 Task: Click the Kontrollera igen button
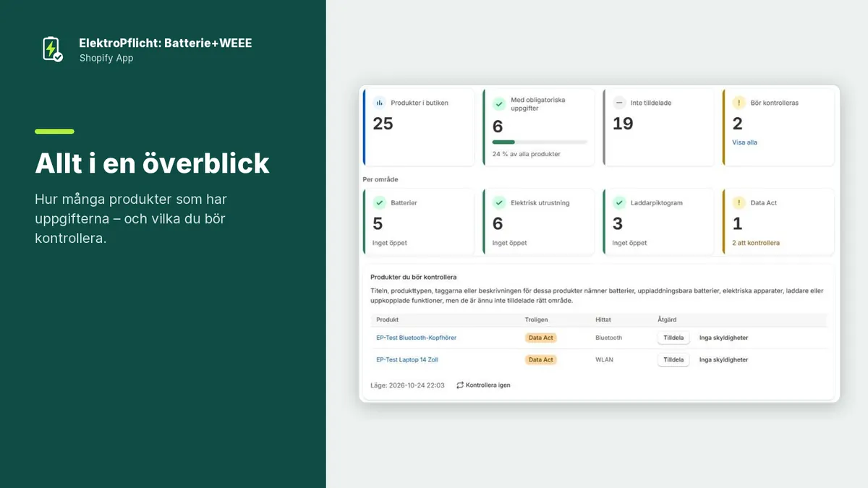click(x=483, y=385)
